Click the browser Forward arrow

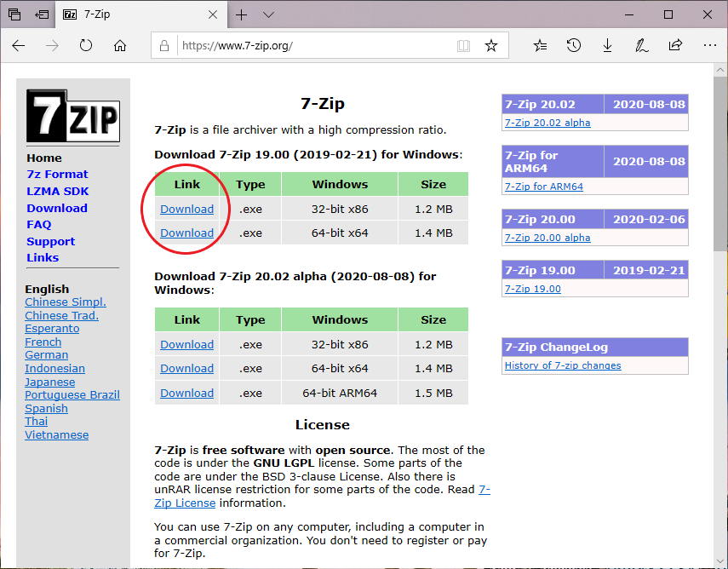[x=52, y=45]
